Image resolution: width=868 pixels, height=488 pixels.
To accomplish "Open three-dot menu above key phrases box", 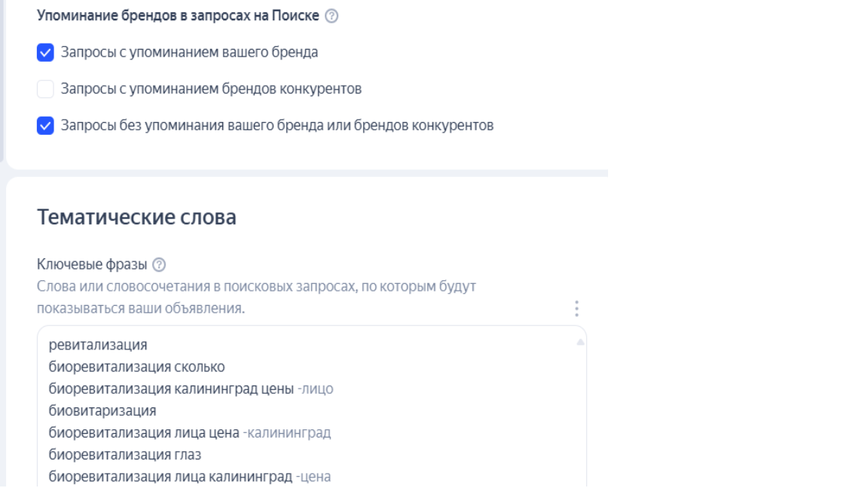I will [576, 309].
